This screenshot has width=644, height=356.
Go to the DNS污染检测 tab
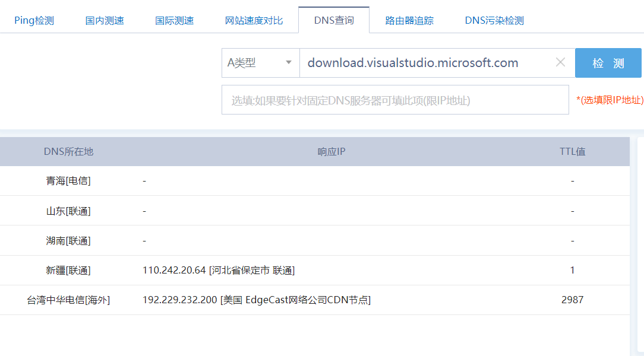point(494,21)
